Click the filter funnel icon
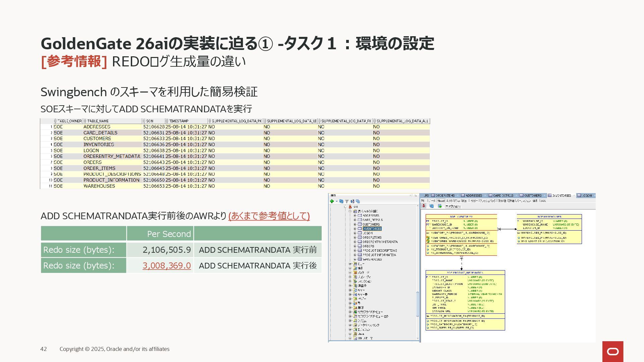Image resolution: width=644 pixels, height=362 pixels. click(347, 201)
